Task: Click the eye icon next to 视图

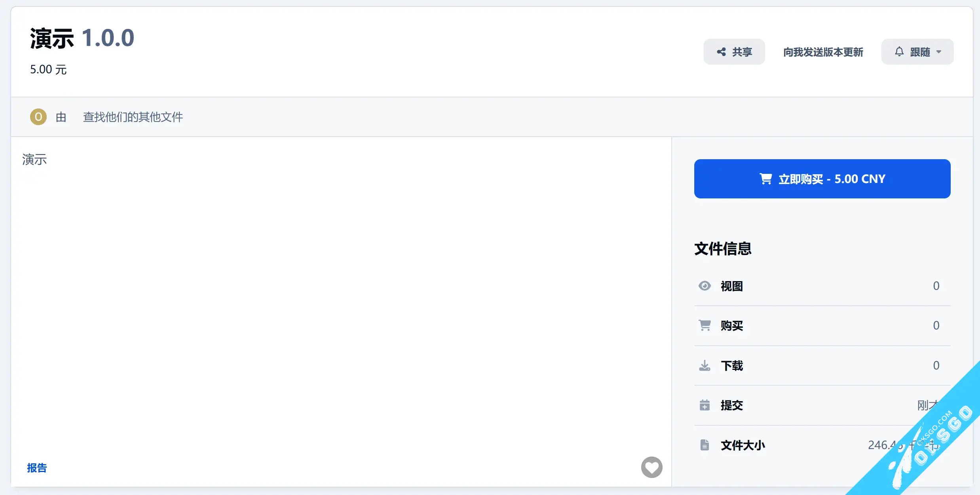Action: pos(705,286)
